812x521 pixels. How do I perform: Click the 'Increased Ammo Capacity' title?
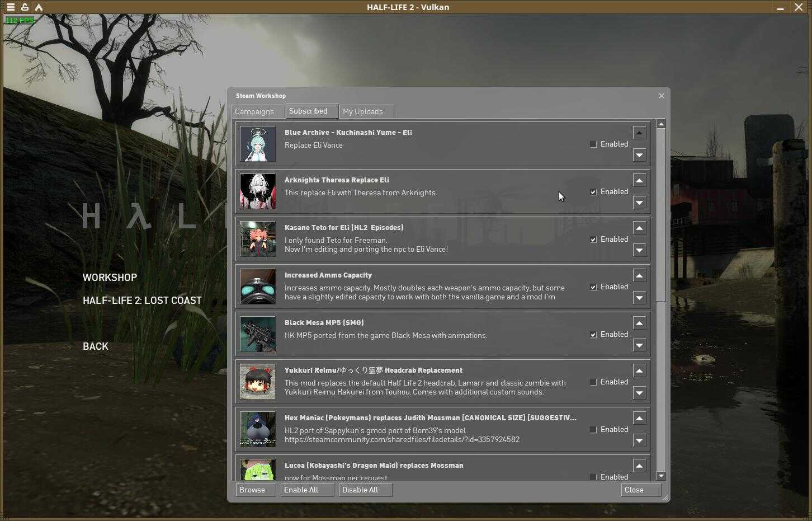(328, 275)
